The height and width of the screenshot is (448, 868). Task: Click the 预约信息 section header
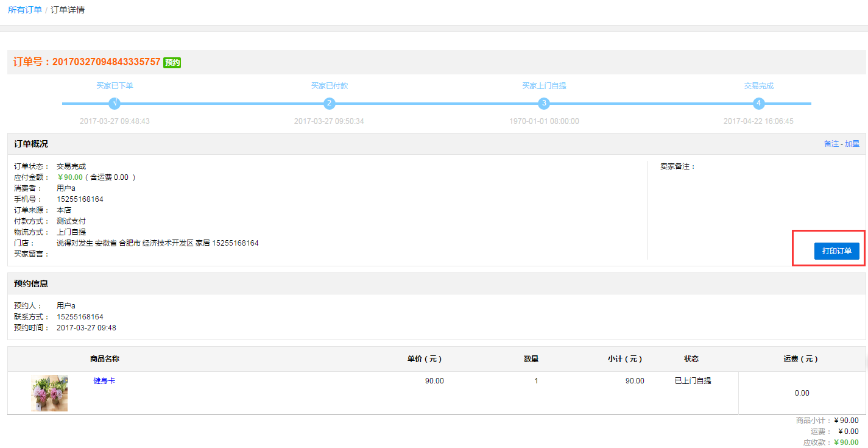pyautogui.click(x=31, y=283)
